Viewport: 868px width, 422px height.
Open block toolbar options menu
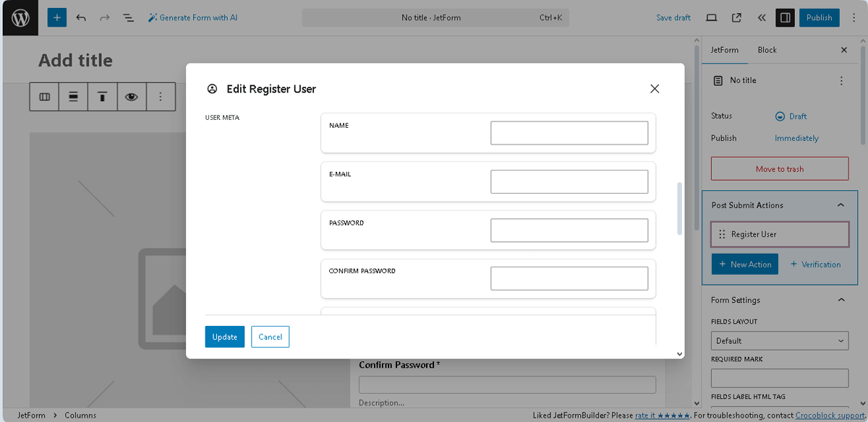(161, 96)
